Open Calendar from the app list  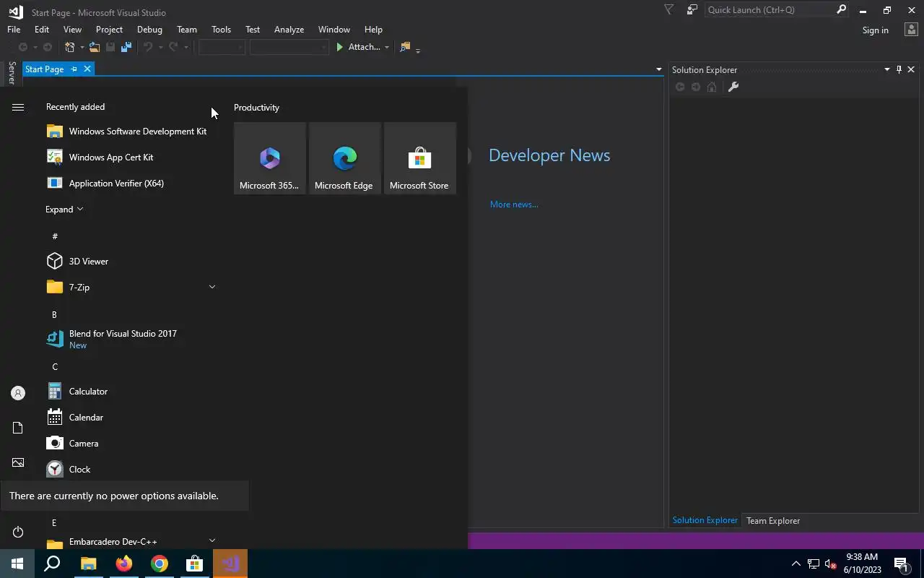[x=131, y=418]
